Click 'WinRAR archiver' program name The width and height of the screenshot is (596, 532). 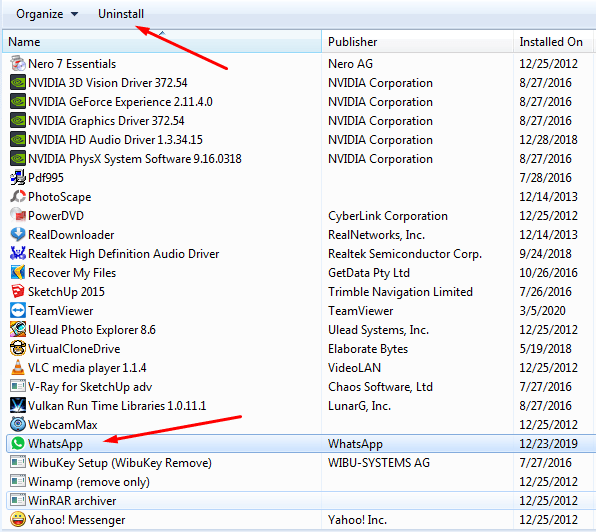pyautogui.click(x=72, y=501)
